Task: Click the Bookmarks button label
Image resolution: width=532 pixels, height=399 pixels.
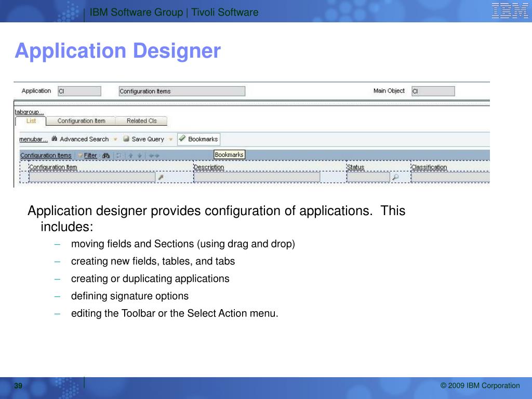Action: pos(203,139)
